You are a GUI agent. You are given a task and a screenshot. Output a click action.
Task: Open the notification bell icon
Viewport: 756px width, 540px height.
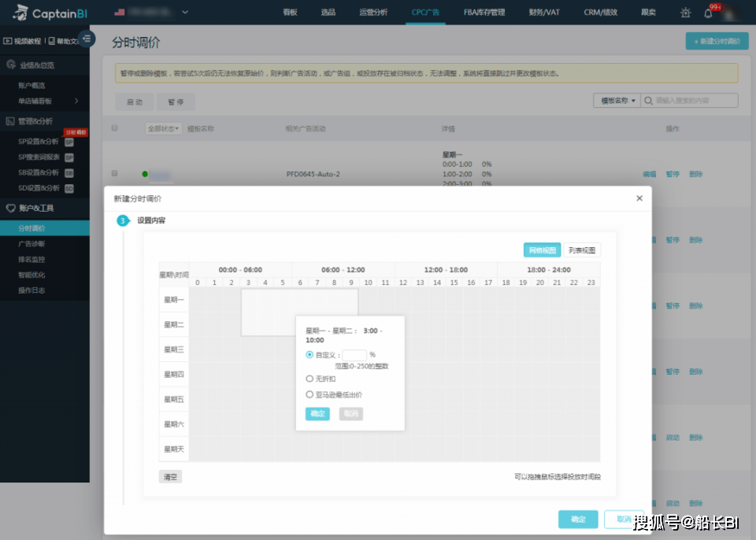(708, 13)
